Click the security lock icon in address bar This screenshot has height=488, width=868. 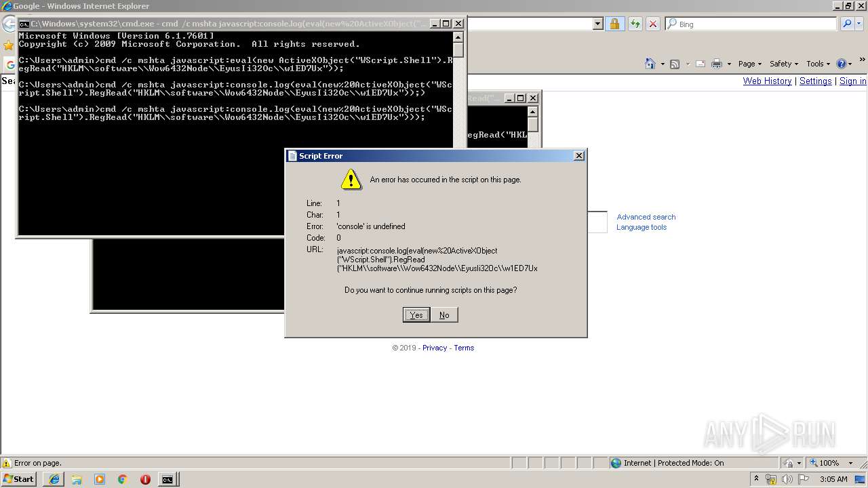click(614, 24)
